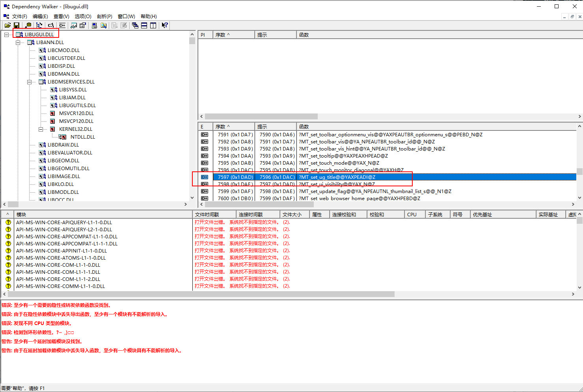
Task: Collapse the LIBUGUI.DLL root node
Action: coord(6,35)
